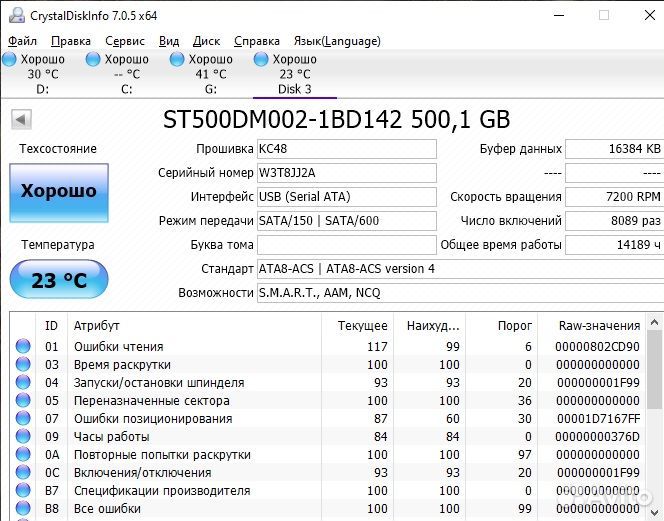
Task: Click raw value 0000000376D of Часы работы
Action: pos(598,437)
